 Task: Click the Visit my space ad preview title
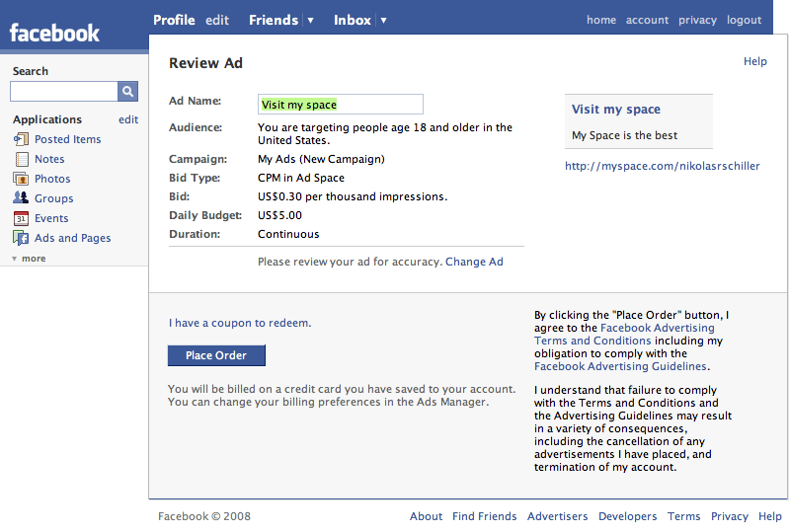[615, 110]
